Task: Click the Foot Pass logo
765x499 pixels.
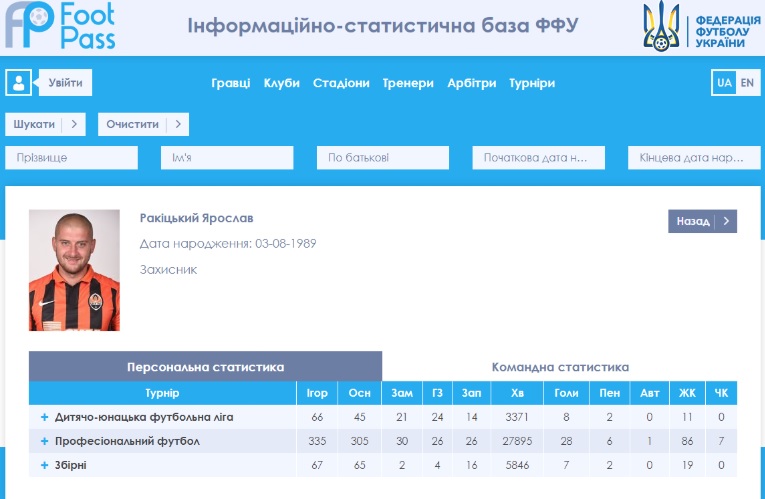Action: point(60,27)
